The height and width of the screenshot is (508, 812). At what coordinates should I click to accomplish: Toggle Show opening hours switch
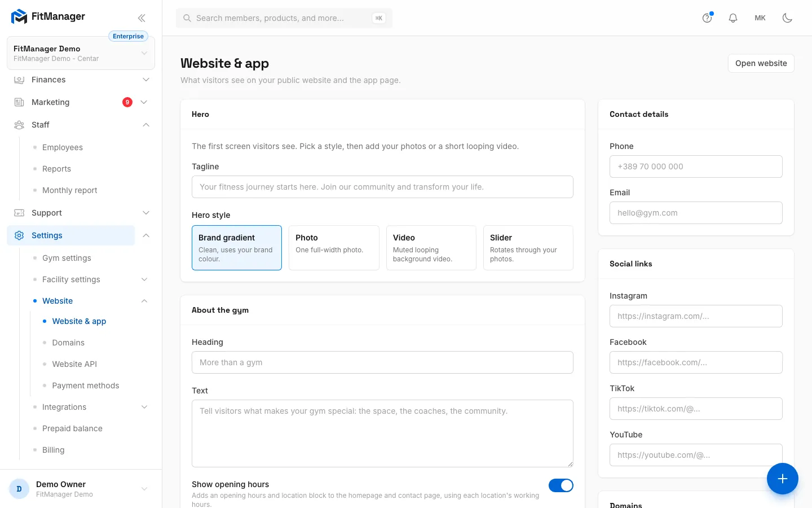(x=561, y=485)
